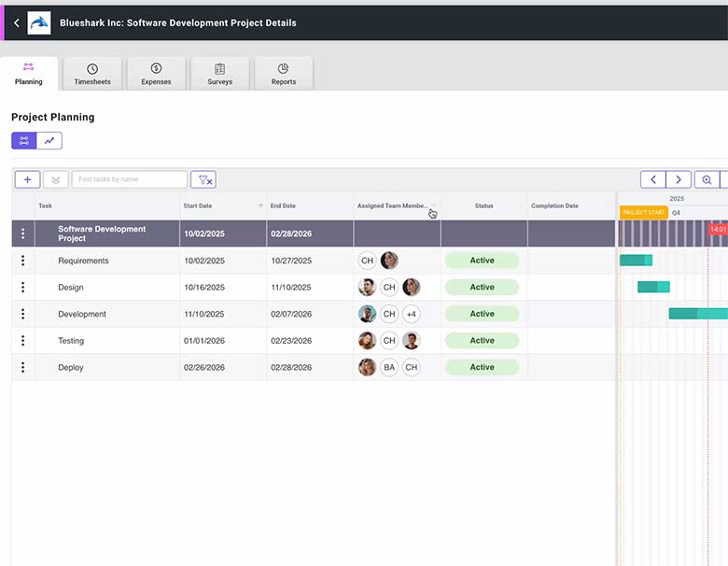The image size is (728, 566).
Task: Switch to the Timesheets tab
Action: point(92,74)
